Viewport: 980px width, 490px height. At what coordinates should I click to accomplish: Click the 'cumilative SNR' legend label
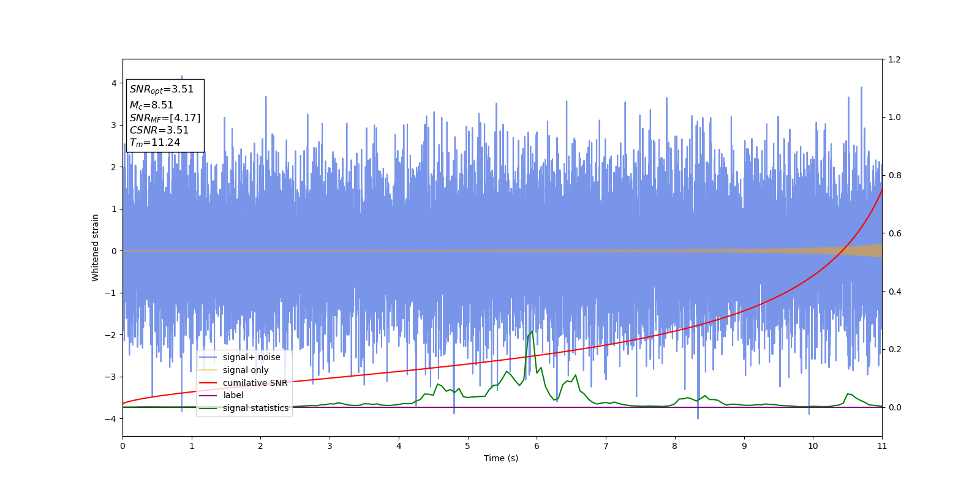[255, 383]
